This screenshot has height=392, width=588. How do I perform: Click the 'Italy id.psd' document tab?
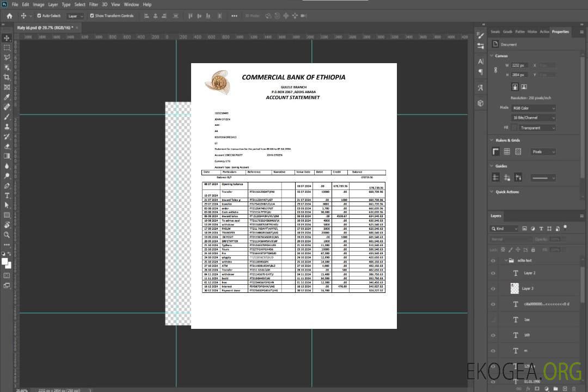(45, 28)
